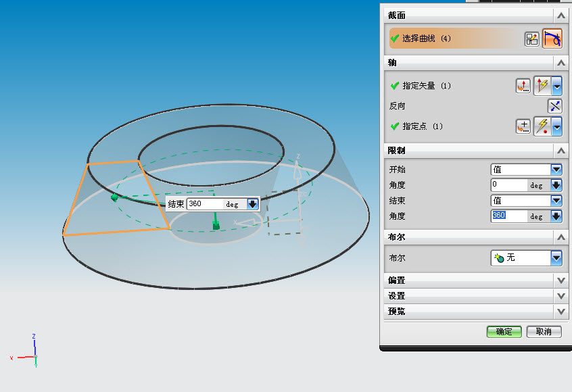Collapse the 布尔 section

pyautogui.click(x=561, y=237)
